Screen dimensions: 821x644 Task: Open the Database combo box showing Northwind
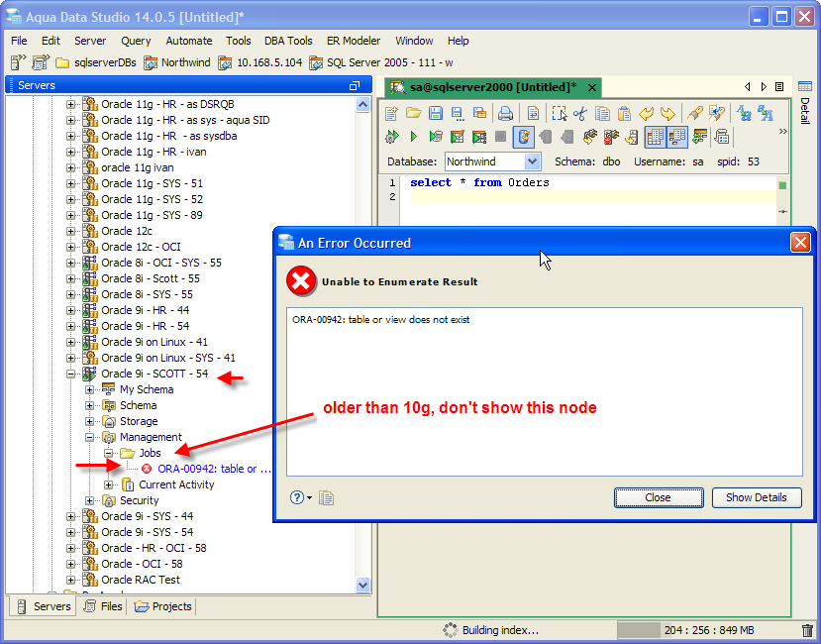pyautogui.click(x=492, y=161)
